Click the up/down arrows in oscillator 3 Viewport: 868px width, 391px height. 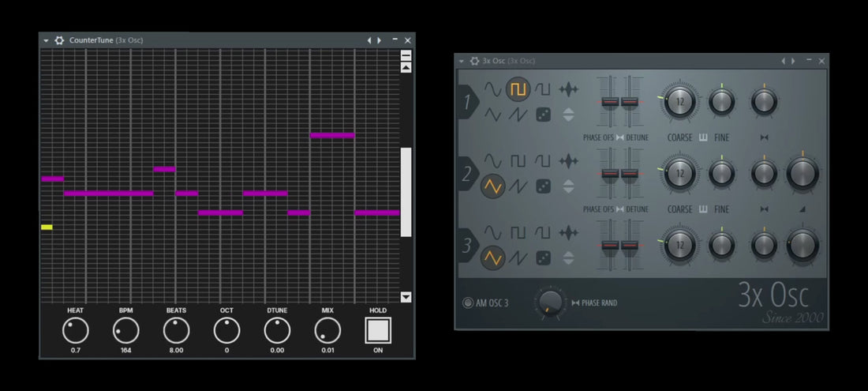tap(568, 258)
